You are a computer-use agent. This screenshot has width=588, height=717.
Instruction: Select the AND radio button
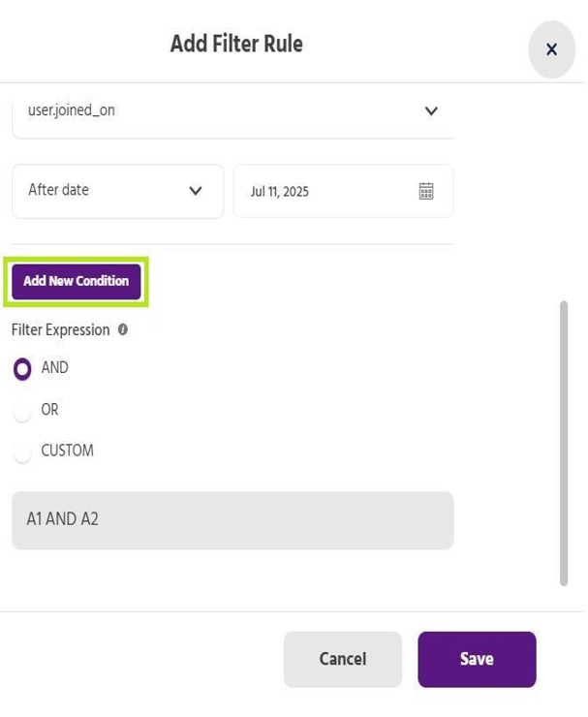click(x=22, y=369)
